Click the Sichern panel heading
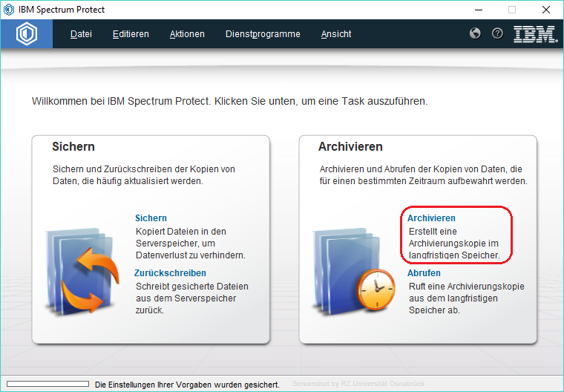The width and height of the screenshot is (564, 392). coord(73,147)
